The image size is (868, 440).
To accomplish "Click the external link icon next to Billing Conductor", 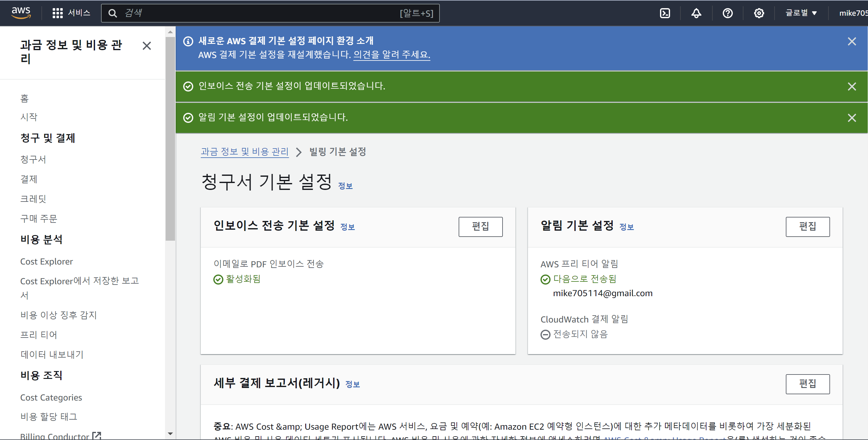I will (97, 436).
